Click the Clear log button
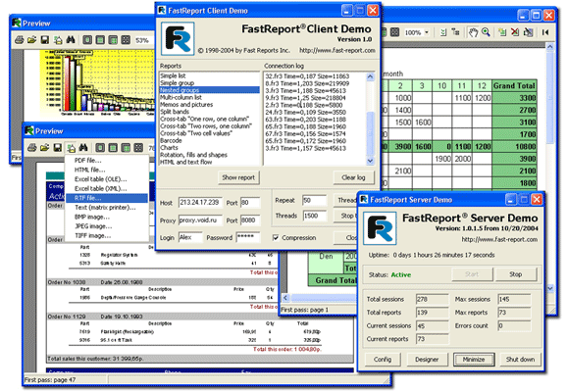The width and height of the screenshot is (567, 392). click(x=353, y=177)
